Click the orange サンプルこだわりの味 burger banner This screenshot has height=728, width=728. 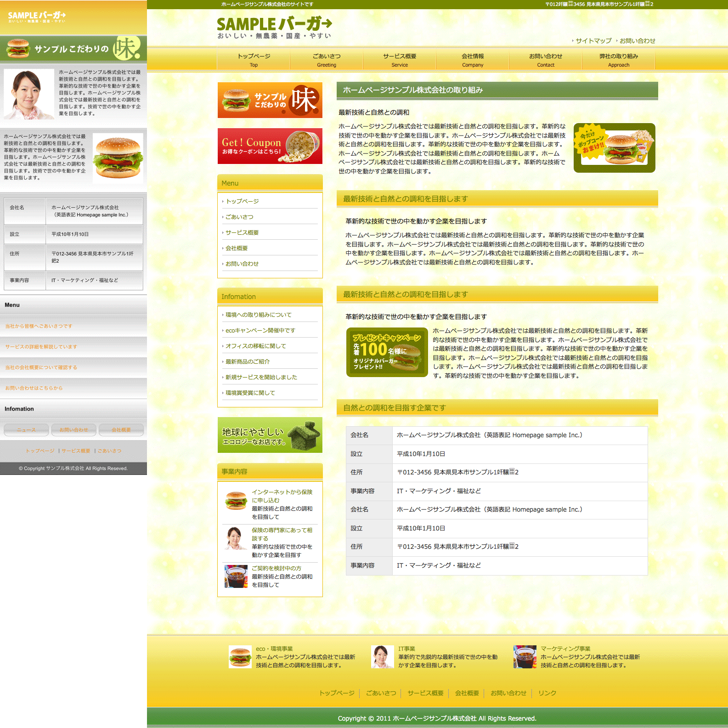tap(270, 100)
